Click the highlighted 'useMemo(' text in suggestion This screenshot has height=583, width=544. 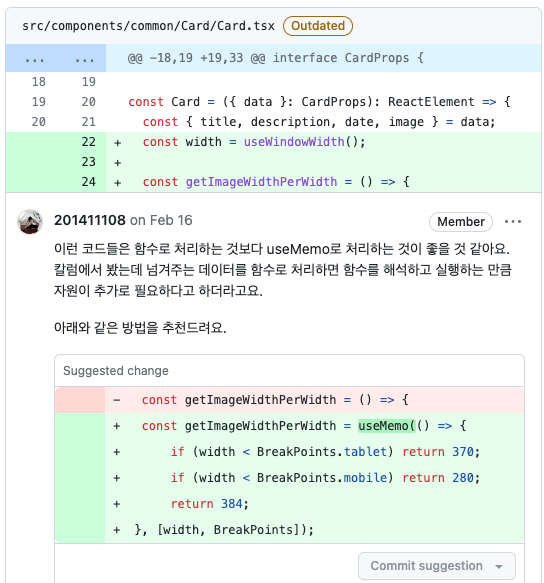(387, 426)
